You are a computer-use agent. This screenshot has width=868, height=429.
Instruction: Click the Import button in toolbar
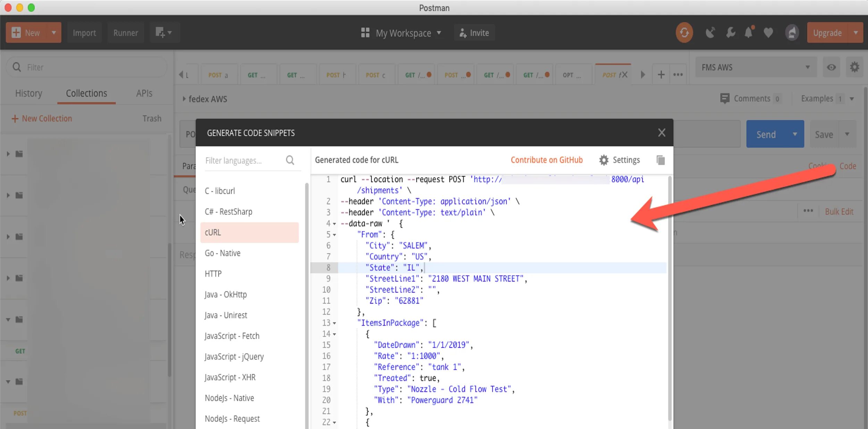[84, 33]
